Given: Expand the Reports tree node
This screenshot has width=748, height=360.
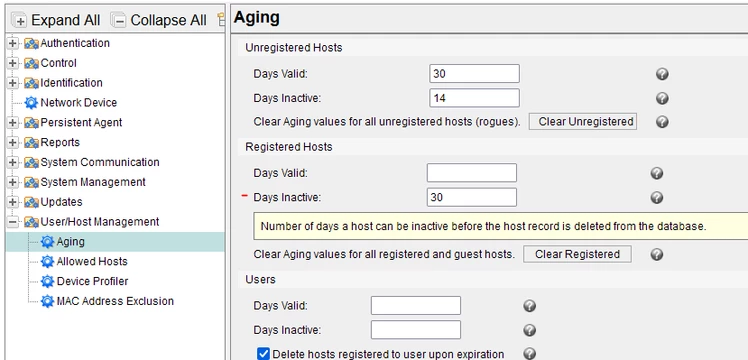Looking at the screenshot, I should (13, 143).
